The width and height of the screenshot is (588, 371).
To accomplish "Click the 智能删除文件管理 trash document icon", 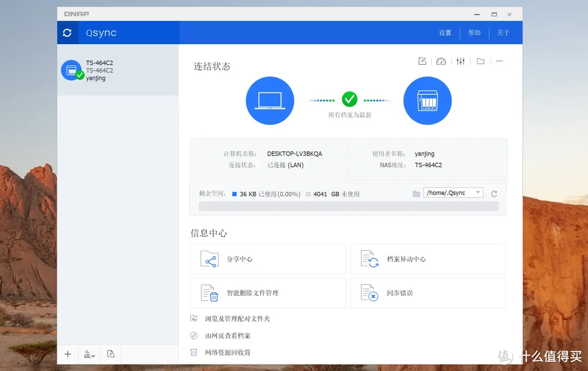I will (210, 293).
